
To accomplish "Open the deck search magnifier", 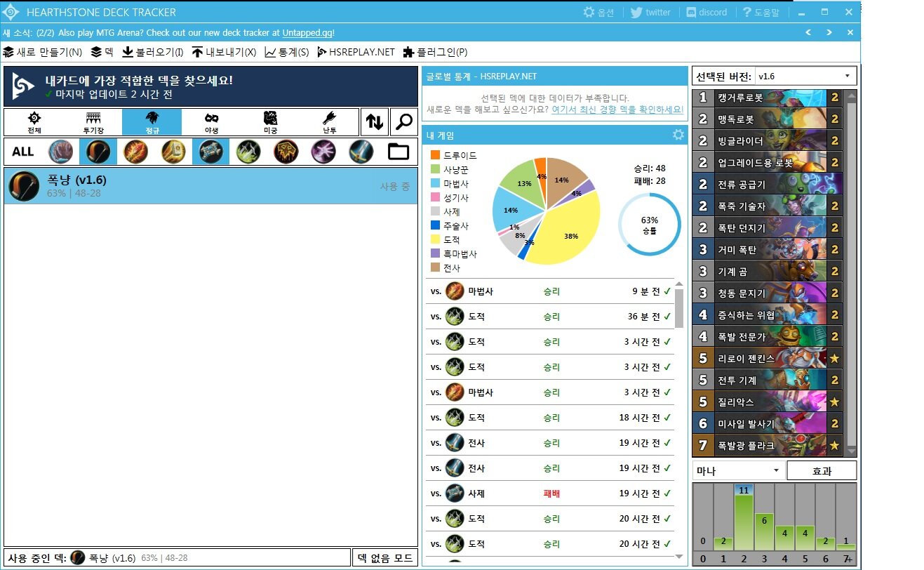I will pos(404,122).
